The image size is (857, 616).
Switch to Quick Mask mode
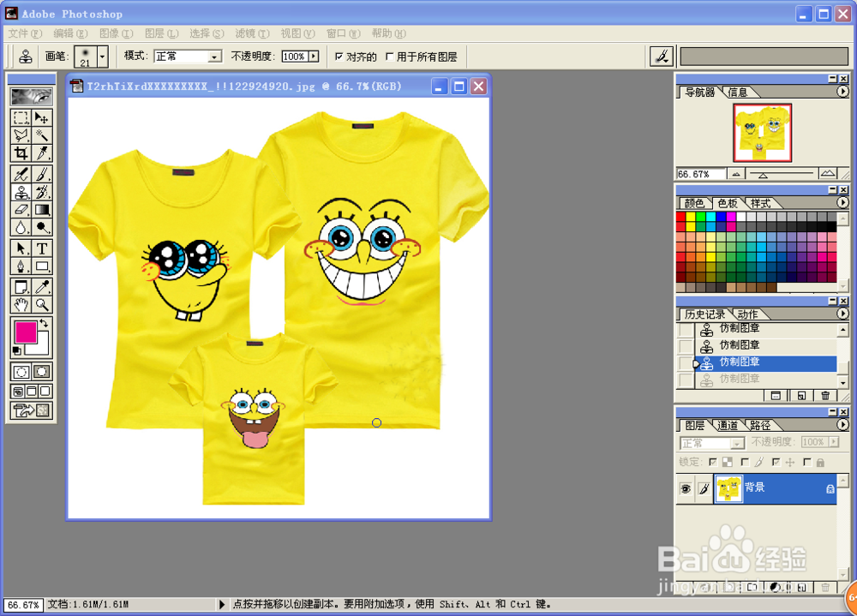tap(41, 372)
